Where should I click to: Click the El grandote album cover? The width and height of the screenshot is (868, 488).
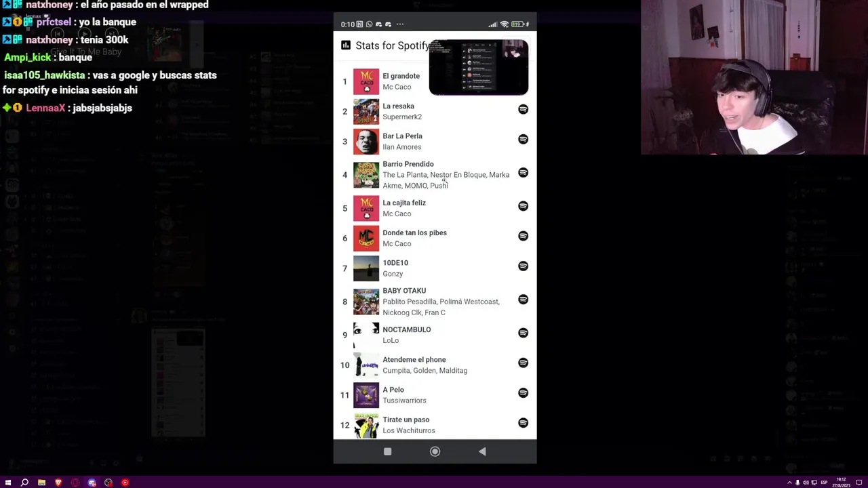pyautogui.click(x=366, y=81)
